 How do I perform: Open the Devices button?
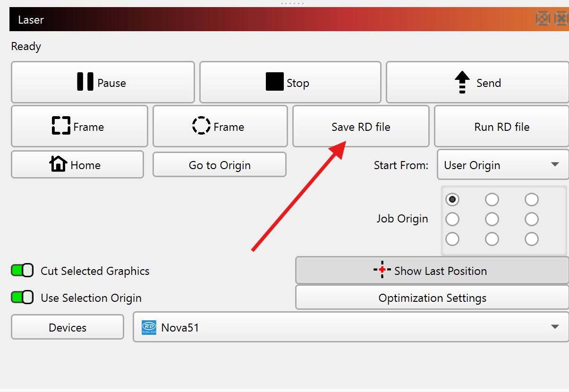pyautogui.click(x=68, y=327)
